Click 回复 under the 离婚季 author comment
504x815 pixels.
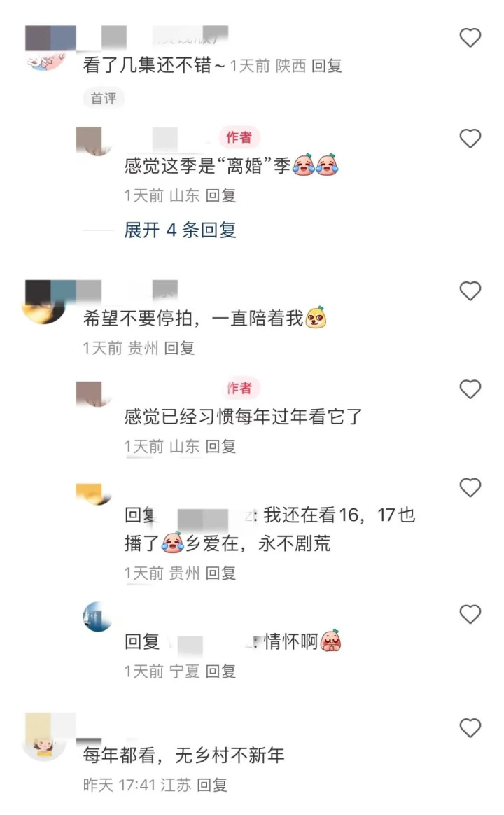point(220,195)
